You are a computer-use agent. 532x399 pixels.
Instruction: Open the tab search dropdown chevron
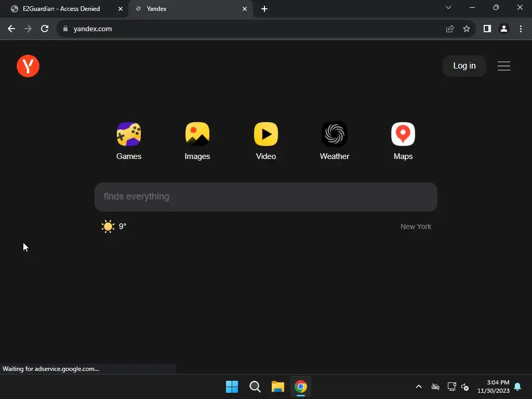pyautogui.click(x=448, y=7)
